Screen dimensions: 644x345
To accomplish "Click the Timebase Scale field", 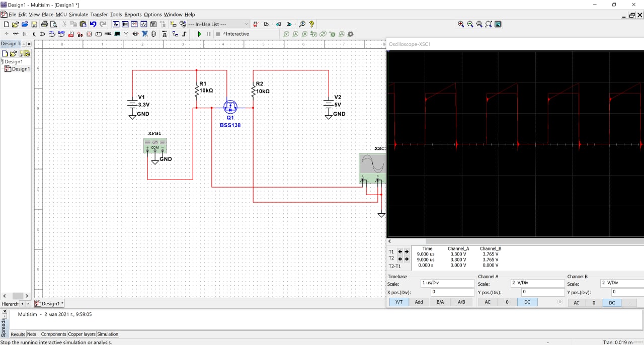I will point(447,284).
